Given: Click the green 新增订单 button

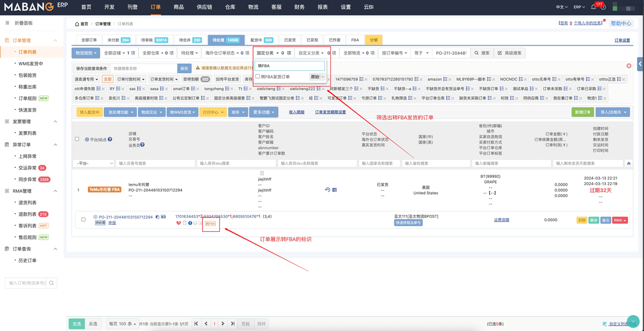Looking at the screenshot, I should 583,112.
